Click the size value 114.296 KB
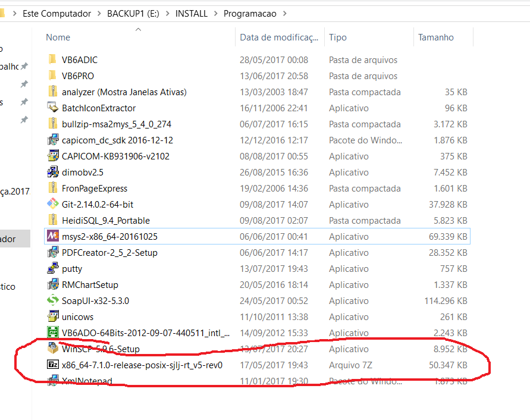 click(446, 300)
